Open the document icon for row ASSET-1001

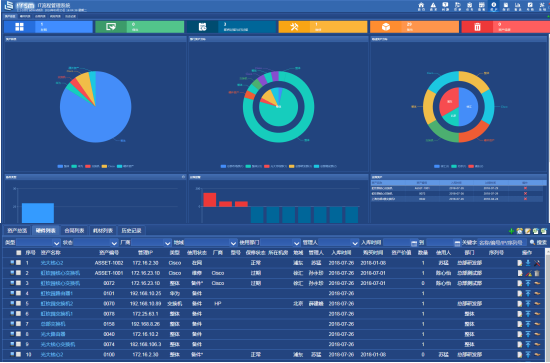point(520,273)
